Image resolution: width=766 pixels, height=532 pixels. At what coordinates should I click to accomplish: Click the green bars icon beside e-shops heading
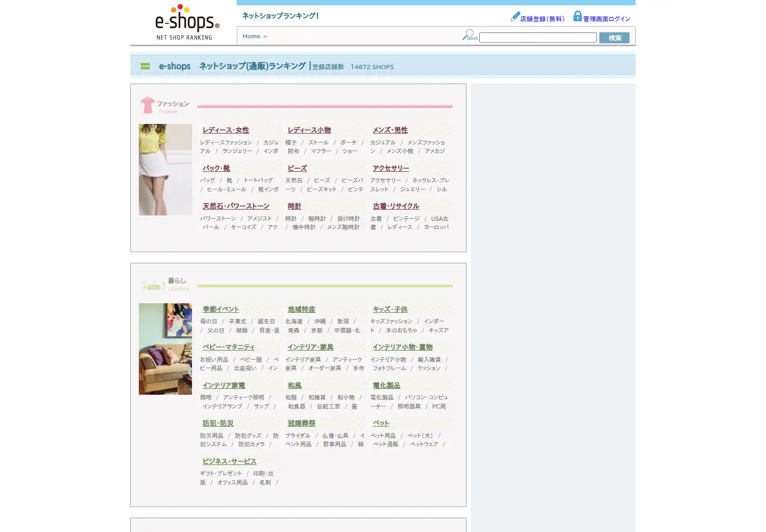click(145, 66)
